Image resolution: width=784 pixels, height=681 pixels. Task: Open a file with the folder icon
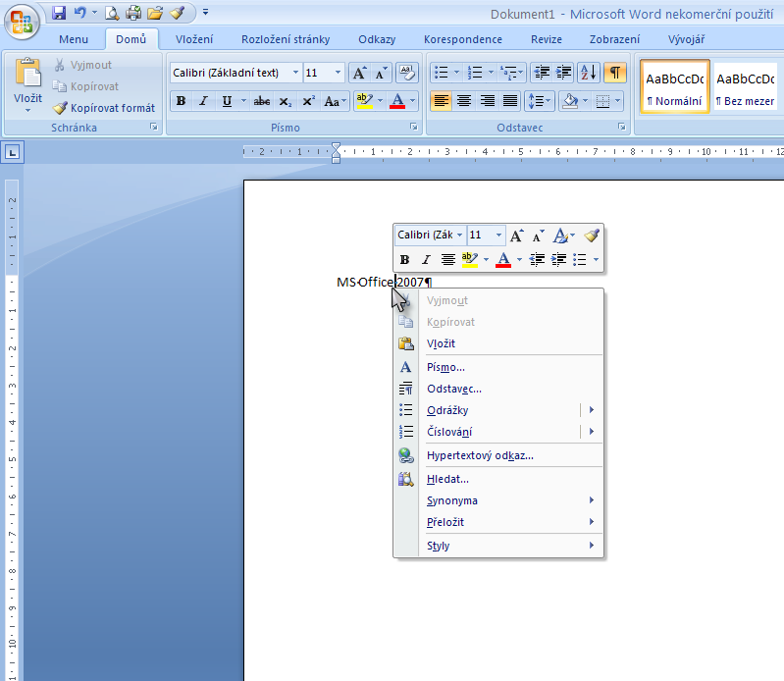pyautogui.click(x=155, y=13)
